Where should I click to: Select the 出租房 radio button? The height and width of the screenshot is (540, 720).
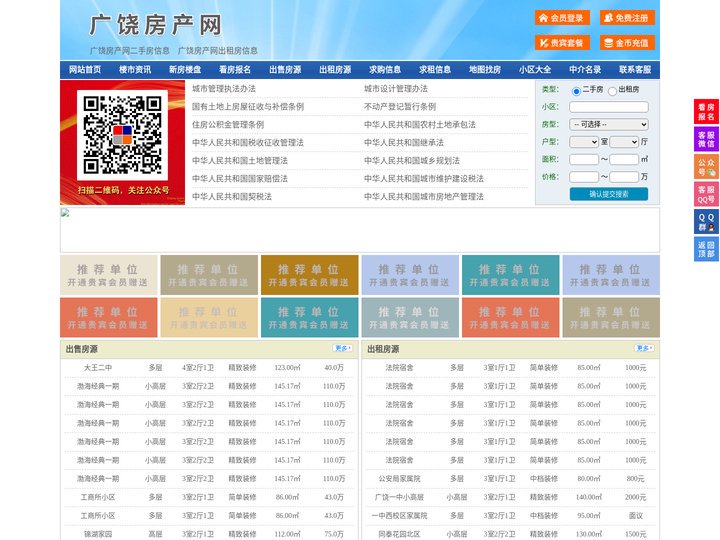pyautogui.click(x=612, y=91)
